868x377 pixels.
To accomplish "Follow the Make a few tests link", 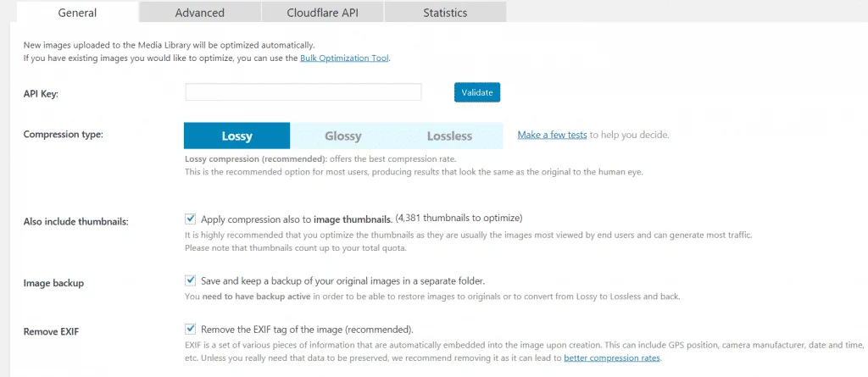I will [552, 135].
